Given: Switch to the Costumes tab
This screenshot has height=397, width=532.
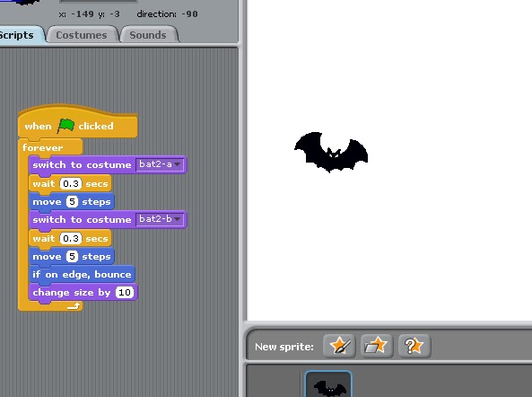Looking at the screenshot, I should click(x=82, y=35).
